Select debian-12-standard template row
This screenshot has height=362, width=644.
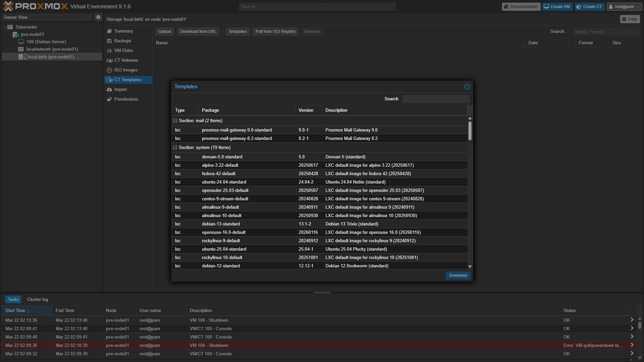tap(319, 265)
